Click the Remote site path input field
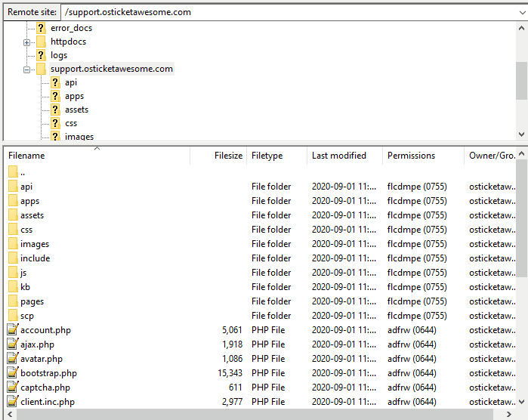Image resolution: width=528 pixels, height=420 pixels. pos(289,12)
